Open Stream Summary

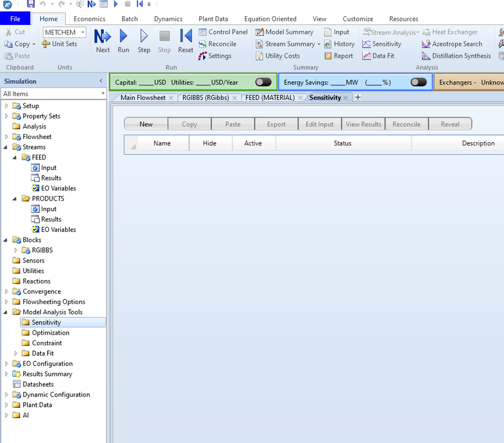[x=285, y=44]
